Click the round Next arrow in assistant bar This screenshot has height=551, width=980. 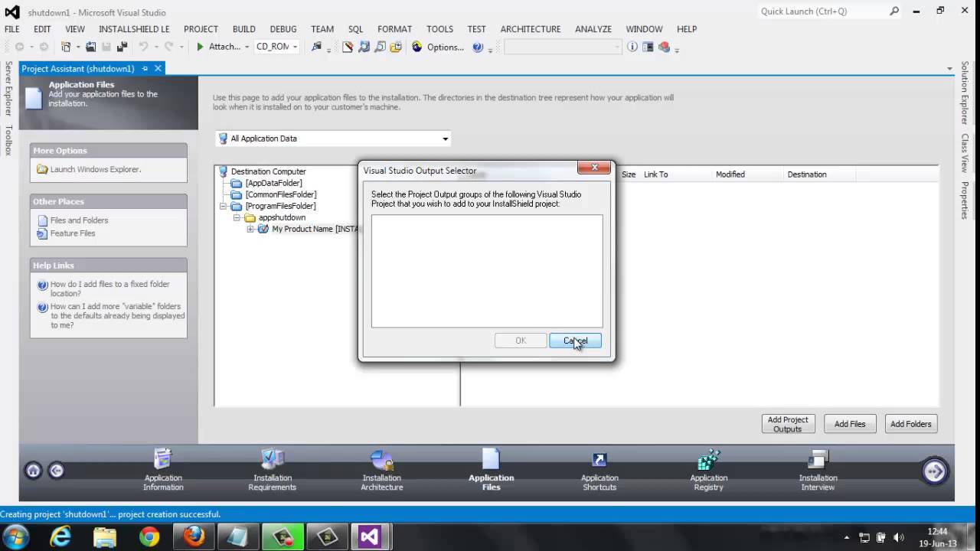click(934, 471)
